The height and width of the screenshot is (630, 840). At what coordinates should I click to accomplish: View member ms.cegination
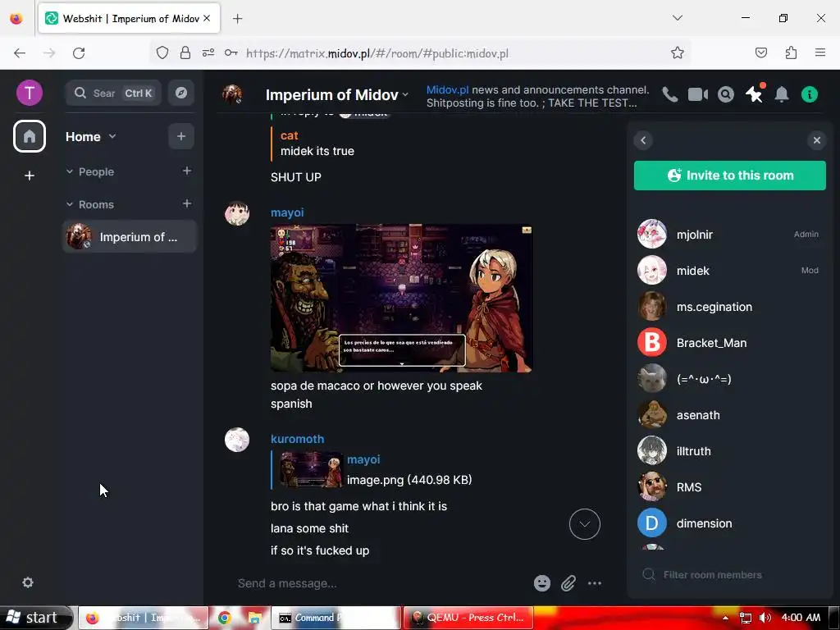pos(729,307)
